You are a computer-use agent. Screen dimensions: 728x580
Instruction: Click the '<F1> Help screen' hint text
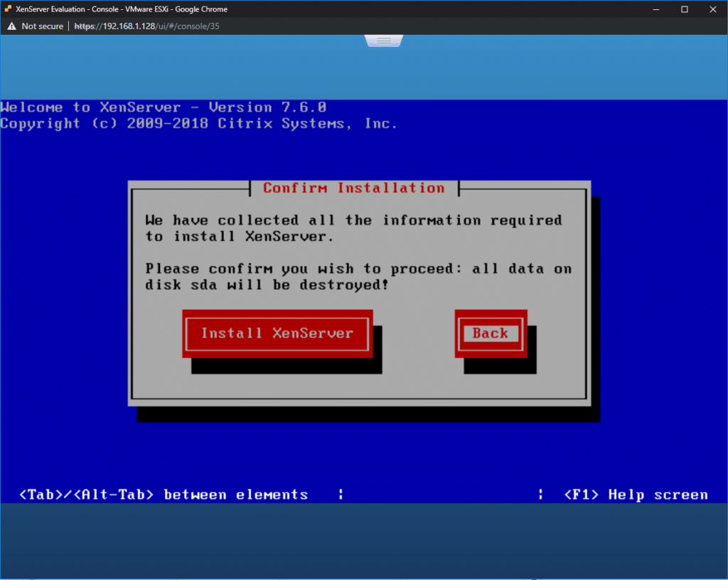point(636,495)
